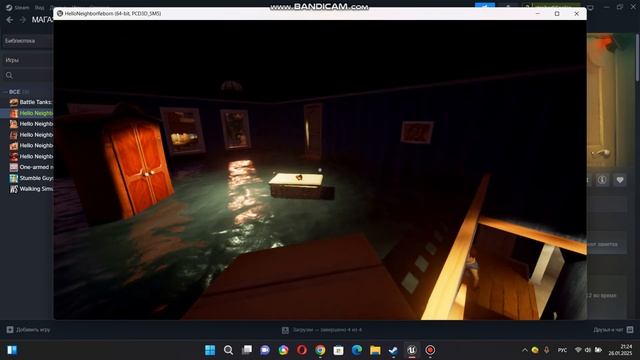Click the Battle Tanks game icon
The width and height of the screenshot is (640, 360).
[x=14, y=102]
